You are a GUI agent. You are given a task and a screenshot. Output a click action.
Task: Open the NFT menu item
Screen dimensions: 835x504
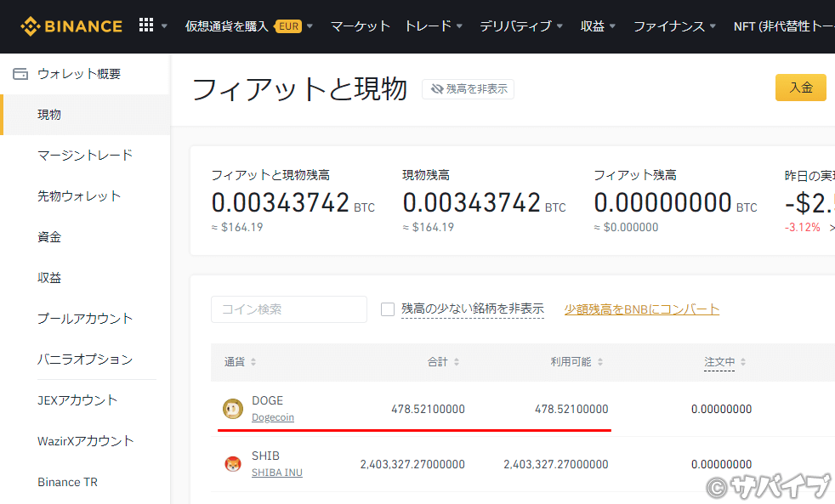coord(784,26)
